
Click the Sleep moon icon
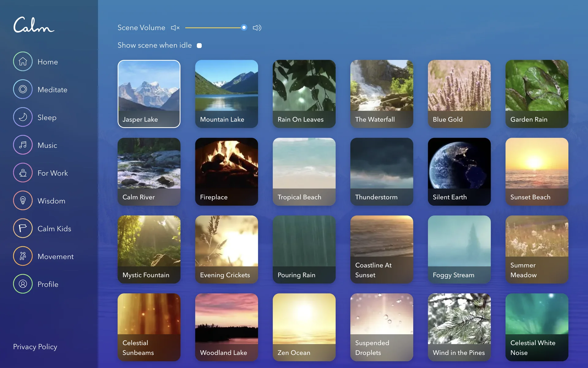23,117
